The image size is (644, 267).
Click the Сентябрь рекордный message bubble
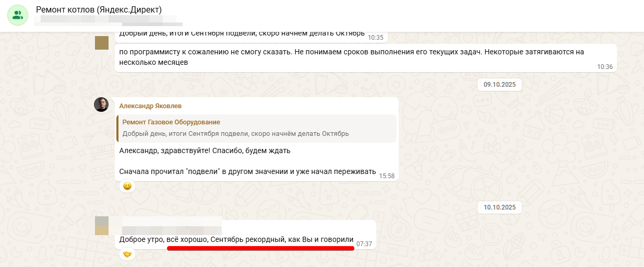[245, 234]
